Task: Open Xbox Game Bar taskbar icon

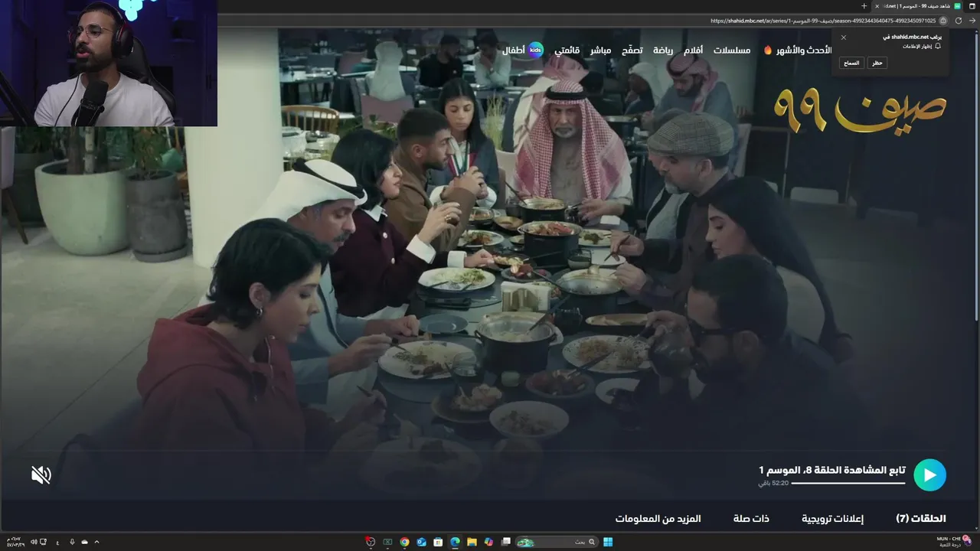Action: pos(387,542)
